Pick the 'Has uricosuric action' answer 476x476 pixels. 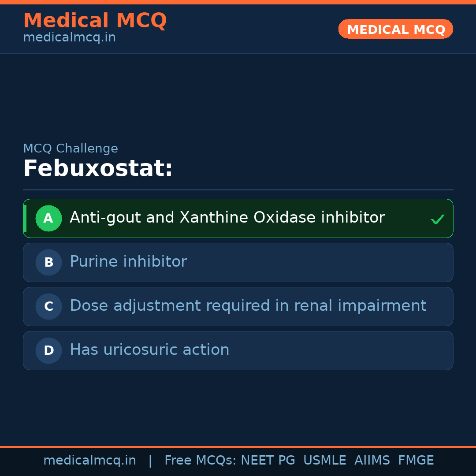coord(149,350)
